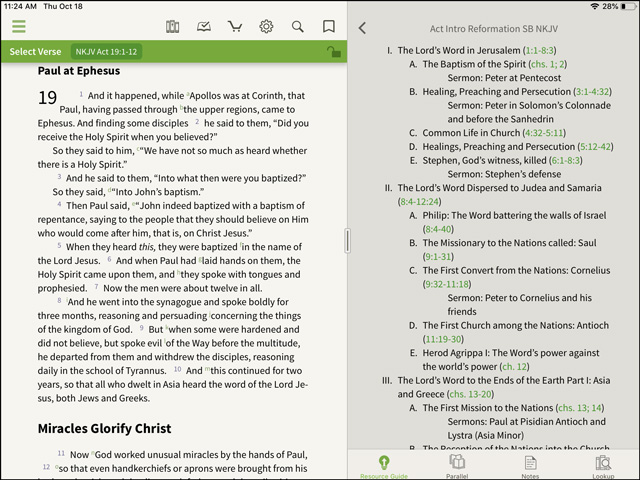Tap the large chapter number 19

point(47,98)
